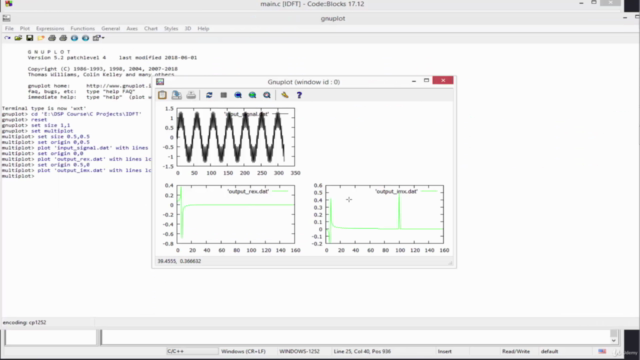The height and width of the screenshot is (360, 640).
Task: Apply previous zoom with blue magnifier icon
Action: [238, 95]
